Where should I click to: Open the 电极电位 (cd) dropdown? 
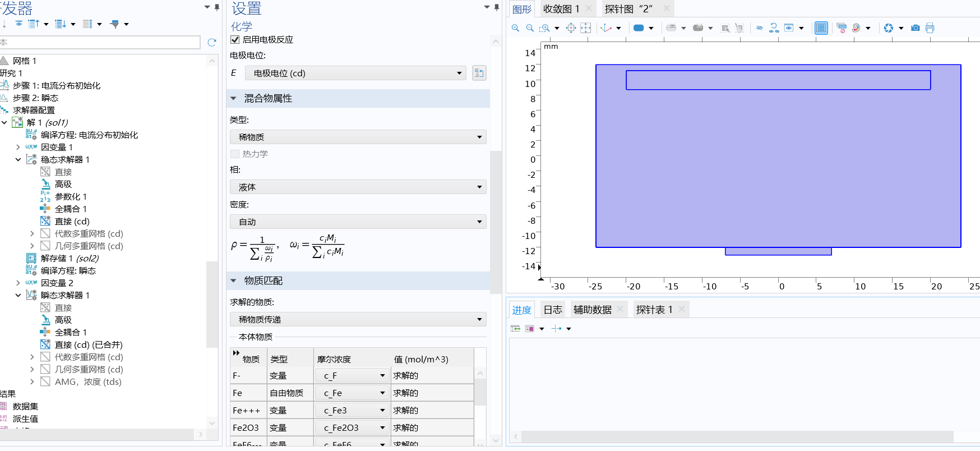[355, 73]
